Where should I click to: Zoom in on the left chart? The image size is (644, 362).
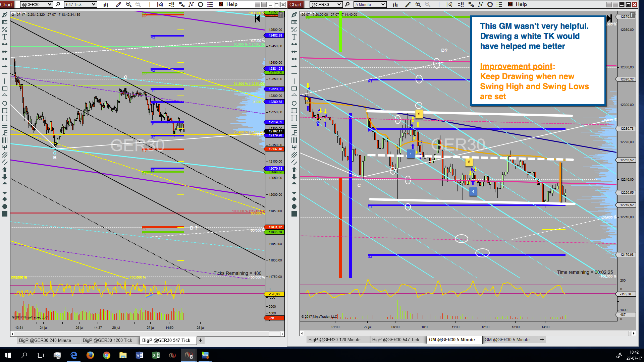coord(128,4)
